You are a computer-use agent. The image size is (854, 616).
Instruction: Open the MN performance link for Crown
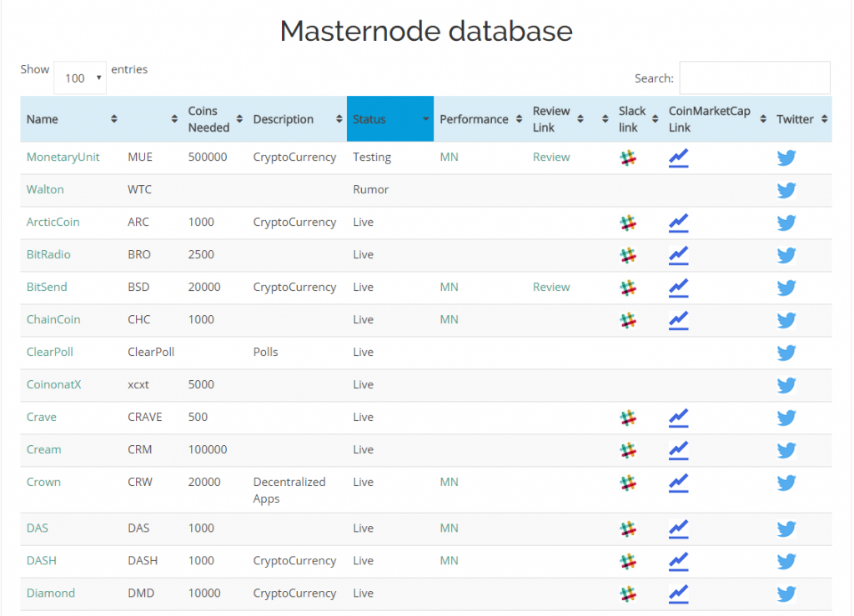click(x=449, y=482)
